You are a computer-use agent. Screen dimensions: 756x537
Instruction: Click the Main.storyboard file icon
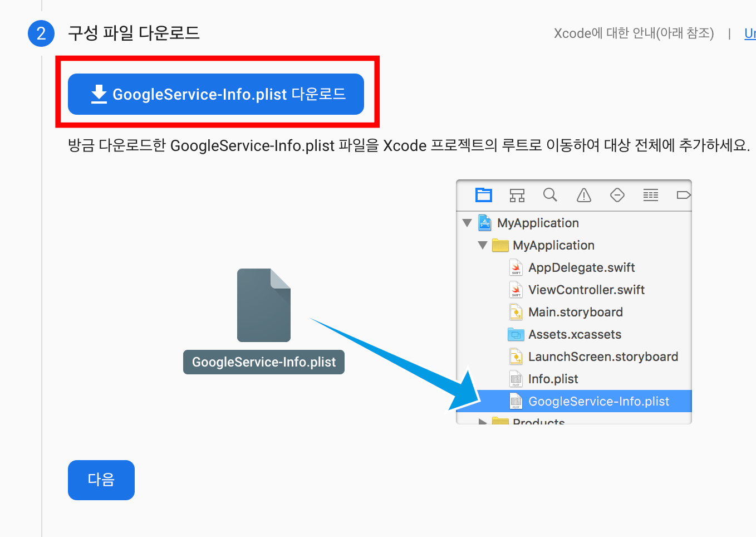(x=516, y=312)
